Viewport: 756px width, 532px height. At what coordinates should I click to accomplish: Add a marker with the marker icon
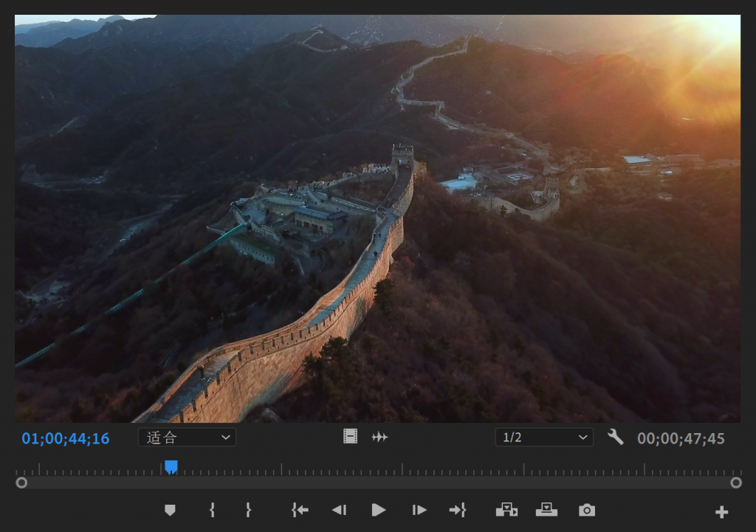click(170, 510)
